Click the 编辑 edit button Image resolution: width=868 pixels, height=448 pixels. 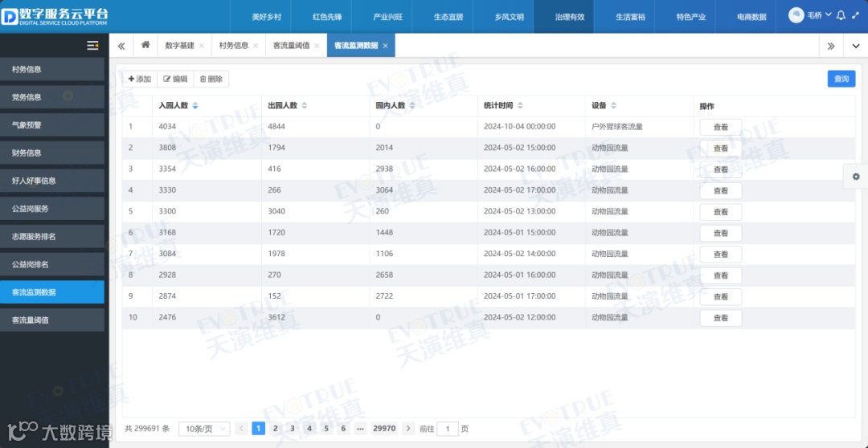(175, 79)
